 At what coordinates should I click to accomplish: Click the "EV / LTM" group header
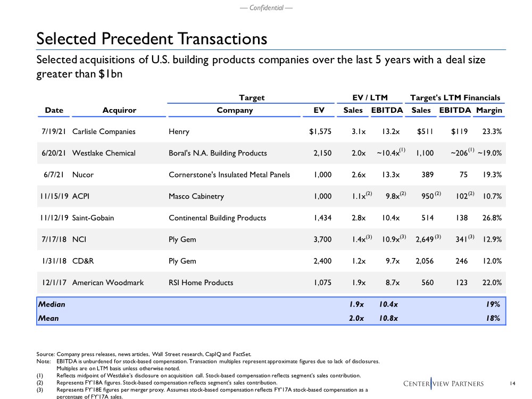370,98
